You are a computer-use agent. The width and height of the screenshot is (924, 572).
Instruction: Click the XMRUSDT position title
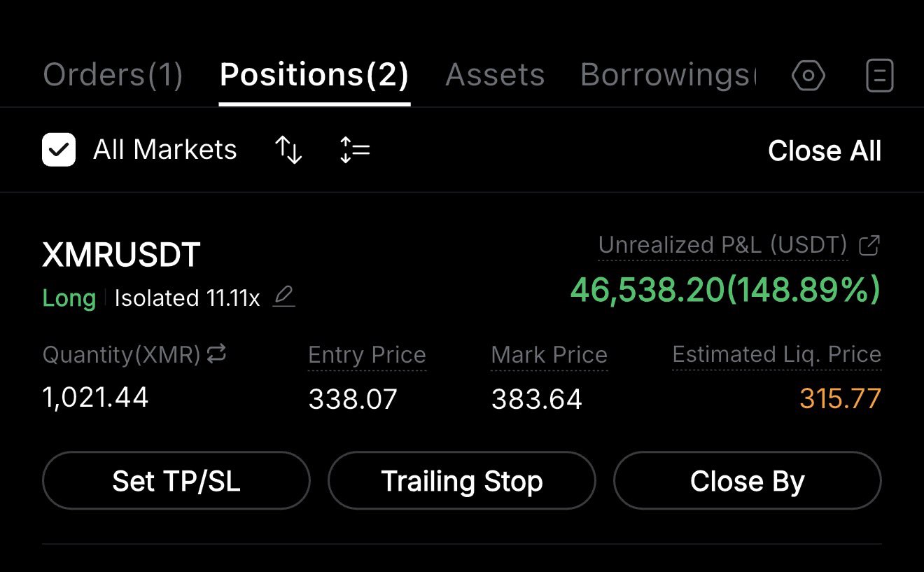(122, 256)
